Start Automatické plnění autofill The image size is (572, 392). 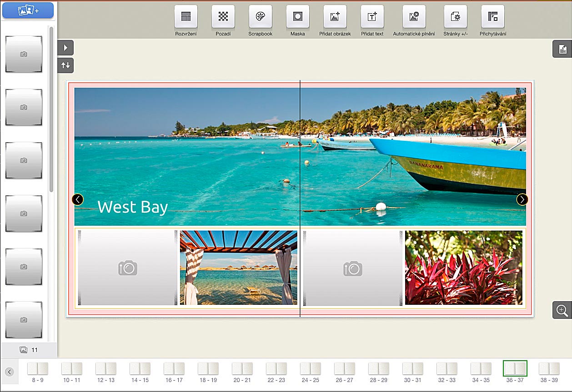click(x=414, y=17)
